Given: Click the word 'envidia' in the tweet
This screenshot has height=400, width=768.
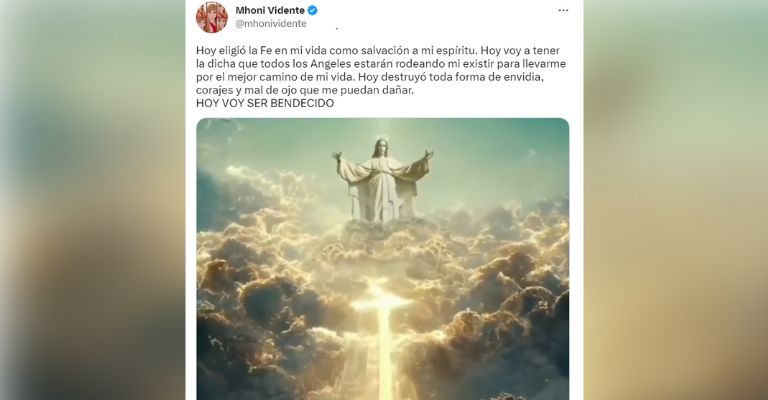Looking at the screenshot, I should click(x=526, y=77).
